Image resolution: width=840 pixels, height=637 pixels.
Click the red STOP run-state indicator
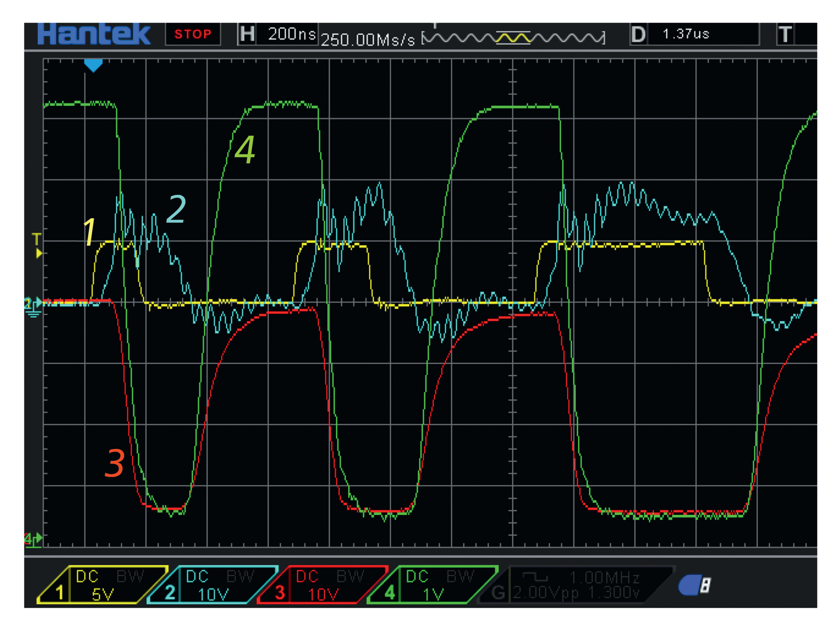pos(193,34)
